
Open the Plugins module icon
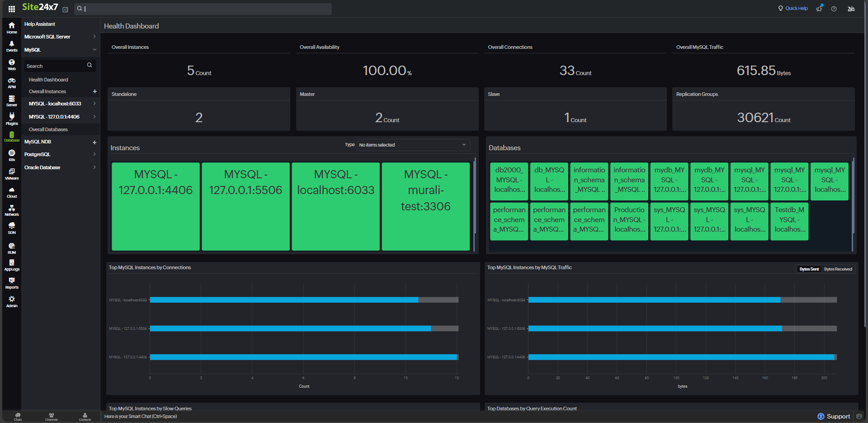[12, 119]
